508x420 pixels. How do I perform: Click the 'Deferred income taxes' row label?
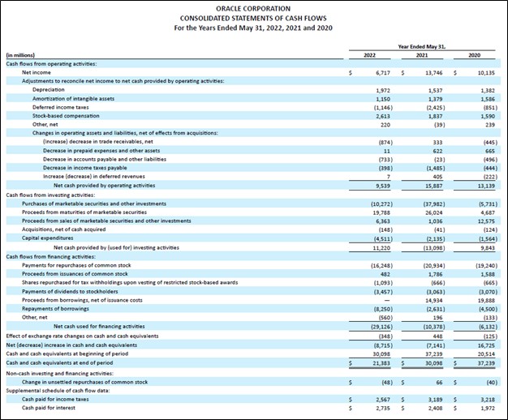(x=62, y=107)
